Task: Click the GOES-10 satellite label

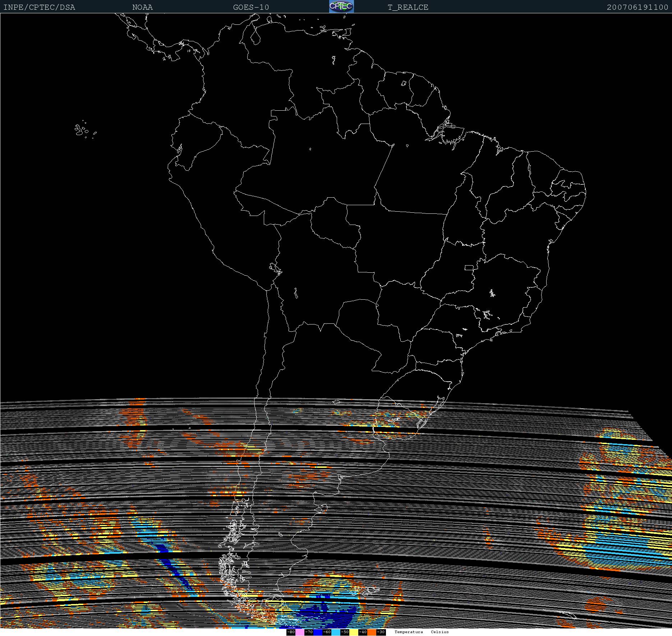Action: coord(251,7)
